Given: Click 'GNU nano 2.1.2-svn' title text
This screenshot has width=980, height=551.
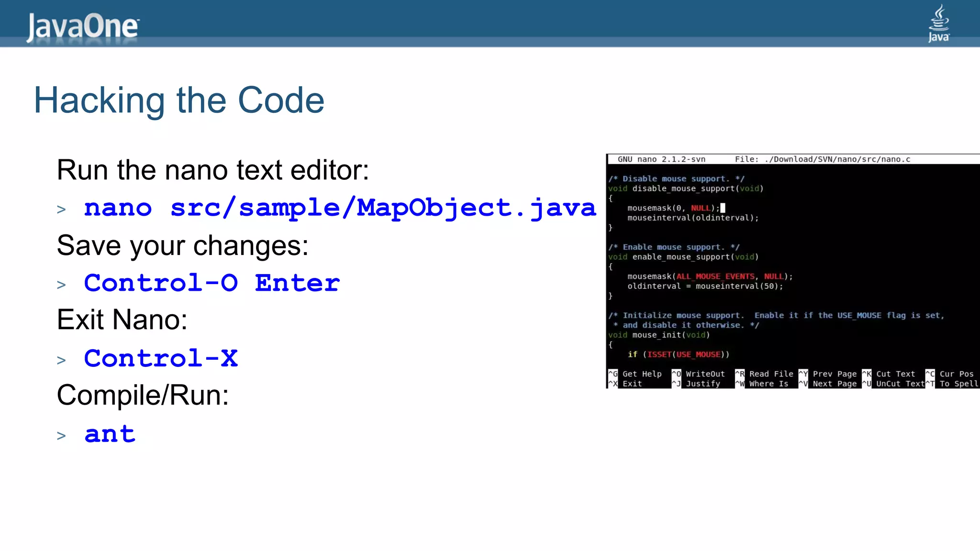Looking at the screenshot, I should (x=661, y=159).
